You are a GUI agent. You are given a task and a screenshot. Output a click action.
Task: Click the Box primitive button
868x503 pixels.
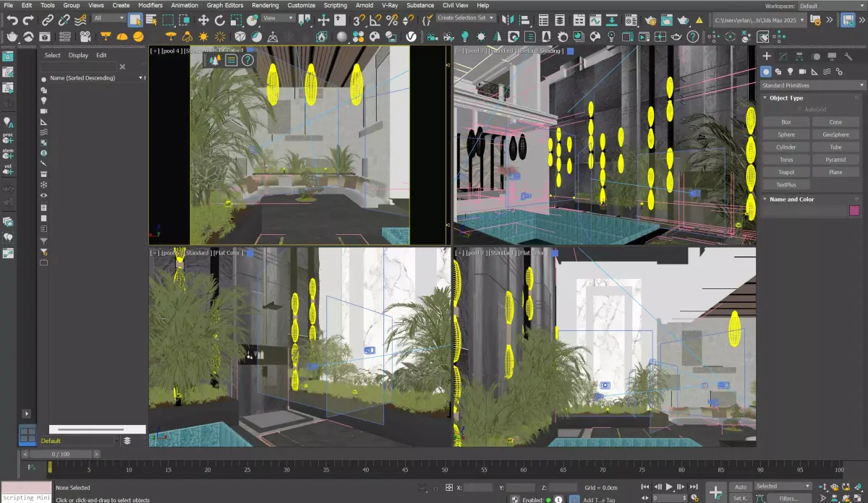786,122
